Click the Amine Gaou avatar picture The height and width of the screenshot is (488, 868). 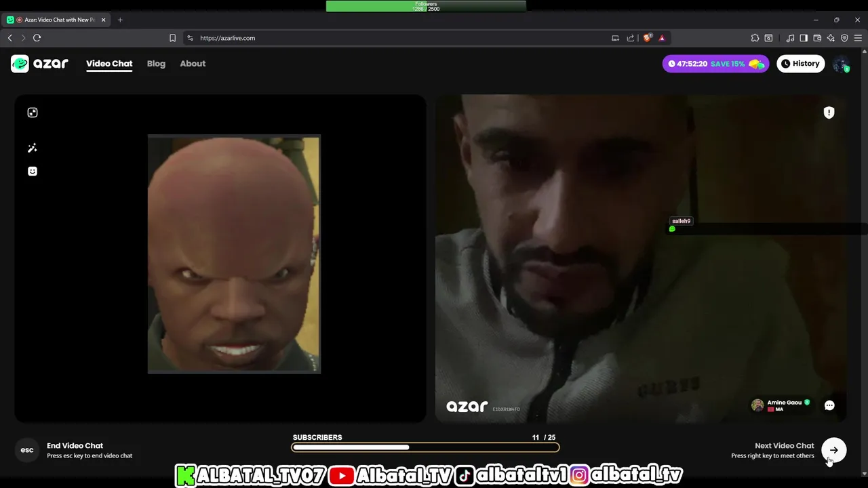click(x=757, y=405)
